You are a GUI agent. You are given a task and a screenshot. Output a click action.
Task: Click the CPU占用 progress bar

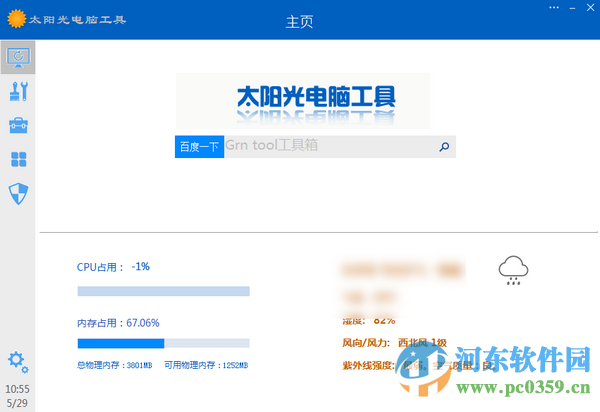click(x=163, y=291)
